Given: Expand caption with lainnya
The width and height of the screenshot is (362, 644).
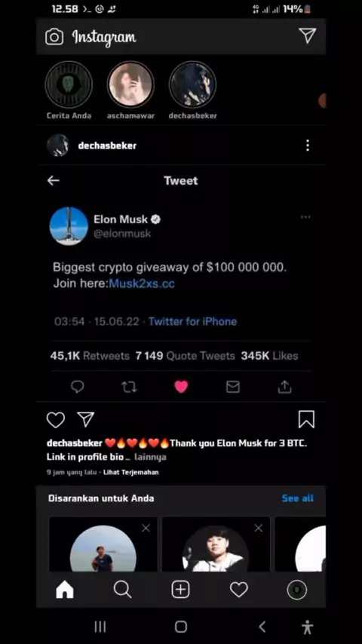Looking at the screenshot, I should (150, 457).
